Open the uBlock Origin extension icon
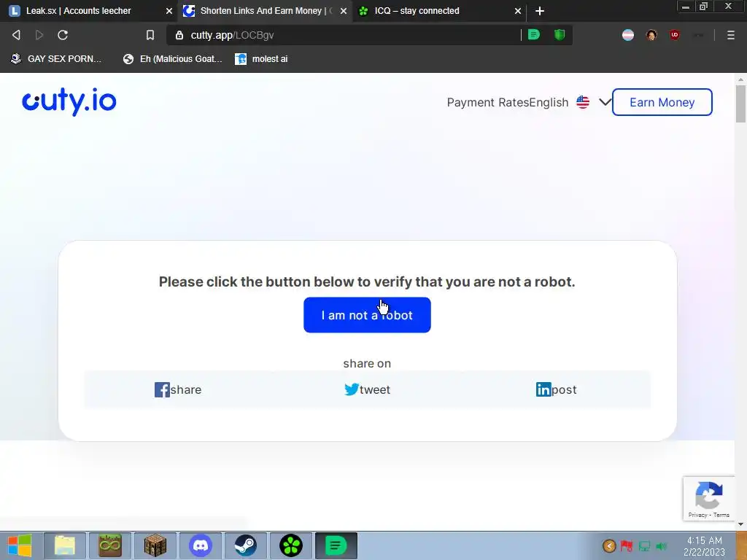The image size is (747, 560). 674,35
